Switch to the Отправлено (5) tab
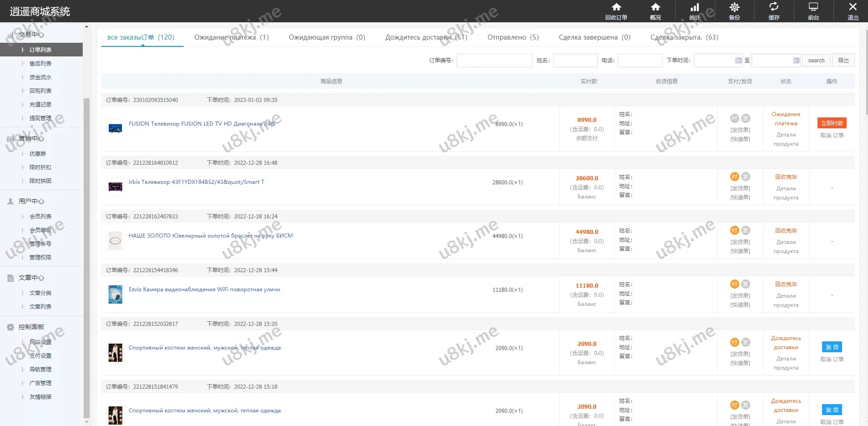868x426 pixels. tap(513, 37)
